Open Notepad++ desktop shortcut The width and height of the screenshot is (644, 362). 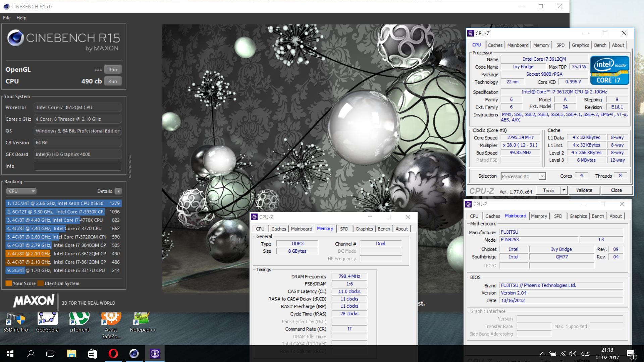pos(143,322)
